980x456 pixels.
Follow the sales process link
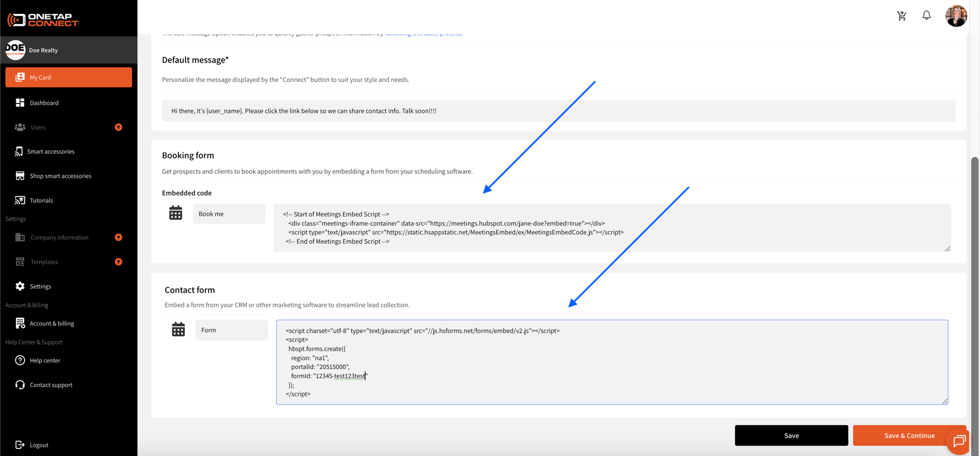[x=424, y=34]
